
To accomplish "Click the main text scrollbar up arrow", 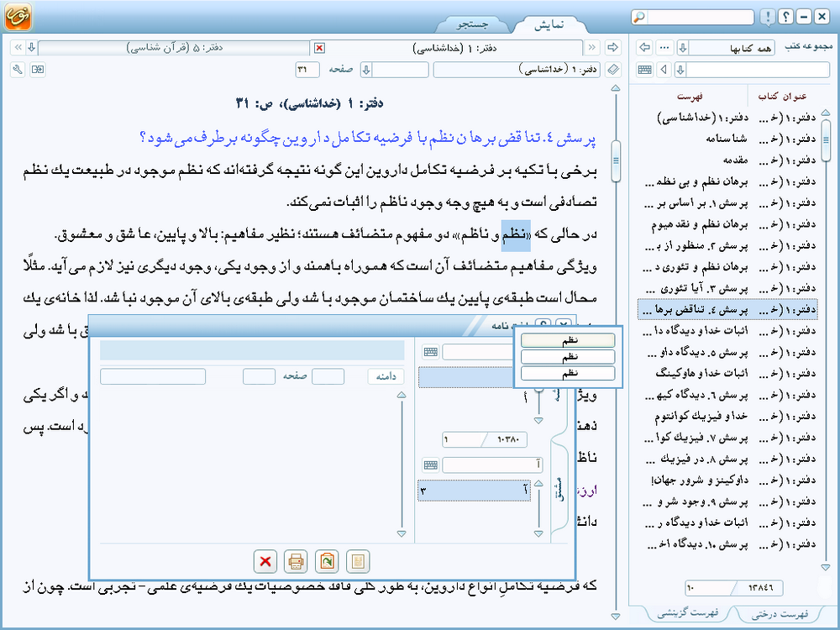I will tap(616, 88).
